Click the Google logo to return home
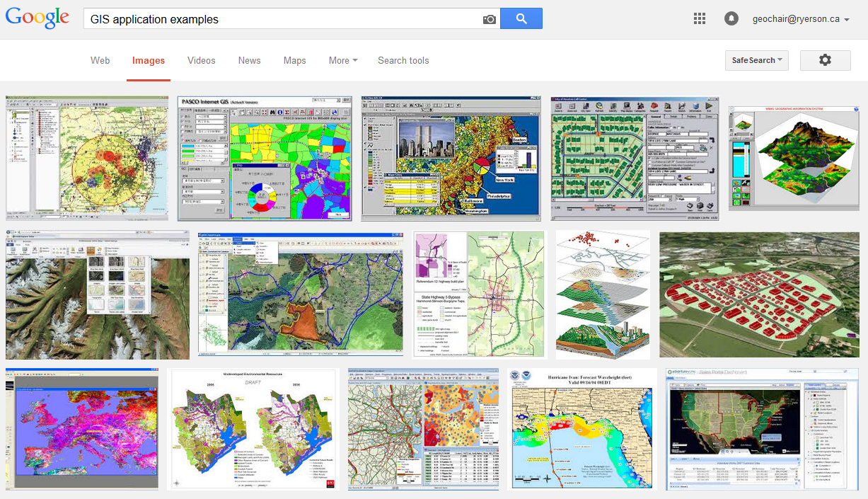Image resolution: width=868 pixels, height=499 pixels. click(x=37, y=18)
